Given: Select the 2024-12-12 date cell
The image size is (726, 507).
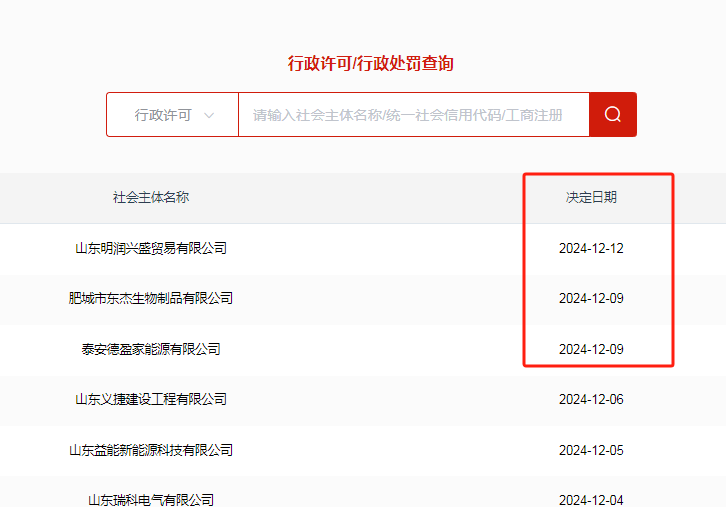Looking at the screenshot, I should [591, 249].
